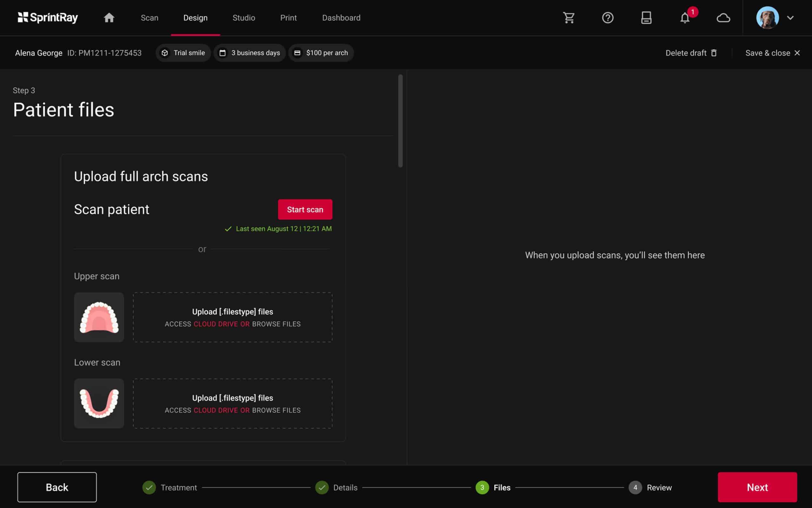Click the Lower scan upload dropzone
This screenshot has height=508, width=812.
pyautogui.click(x=232, y=403)
